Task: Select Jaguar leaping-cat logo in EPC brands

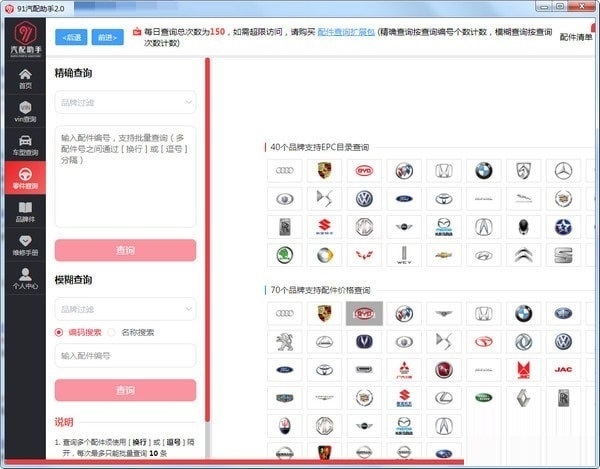Action: [x=523, y=199]
